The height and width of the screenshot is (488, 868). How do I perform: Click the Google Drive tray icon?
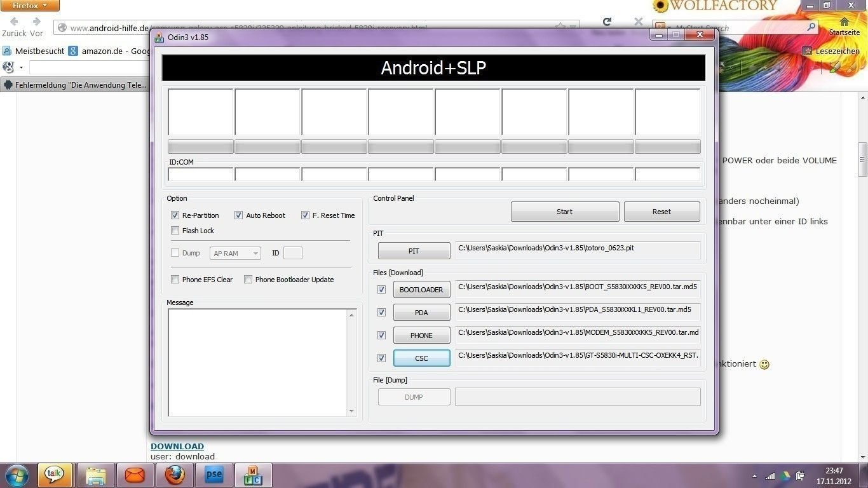785,475
